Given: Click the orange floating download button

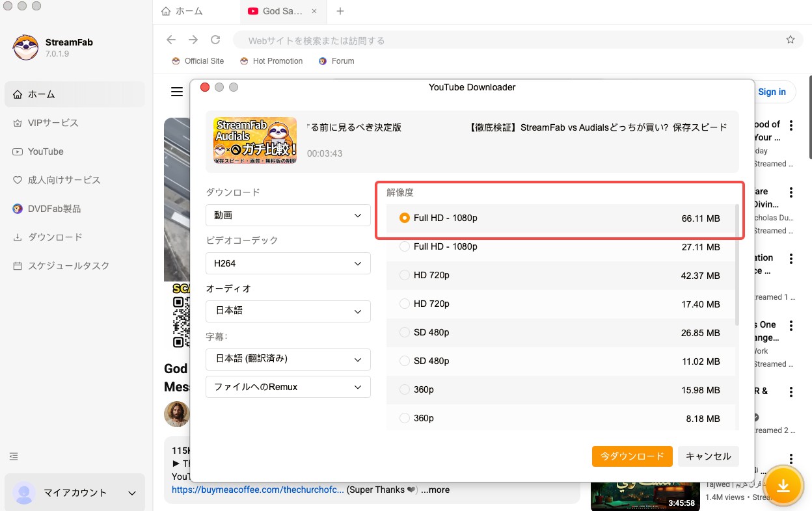Looking at the screenshot, I should pyautogui.click(x=783, y=486).
